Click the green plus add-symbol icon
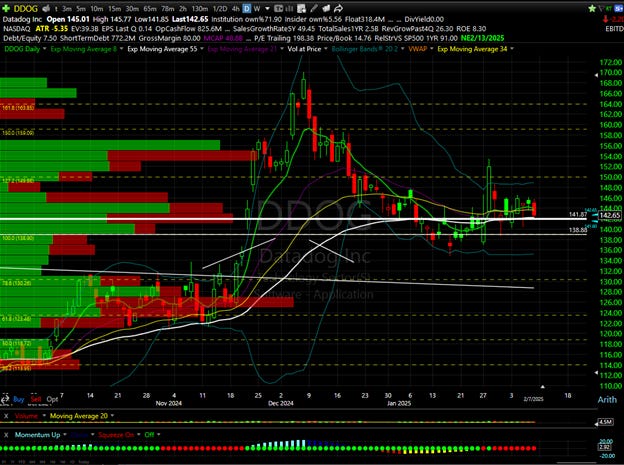 tap(6, 8)
